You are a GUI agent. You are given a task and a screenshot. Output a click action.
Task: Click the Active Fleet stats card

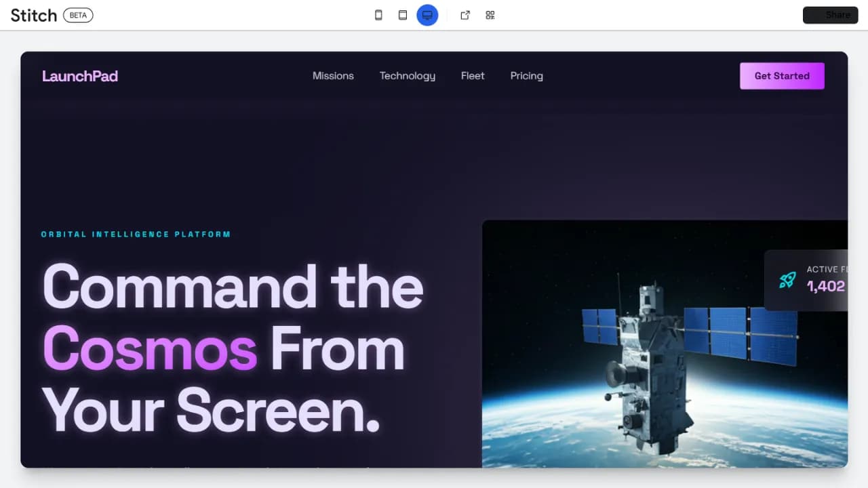814,279
